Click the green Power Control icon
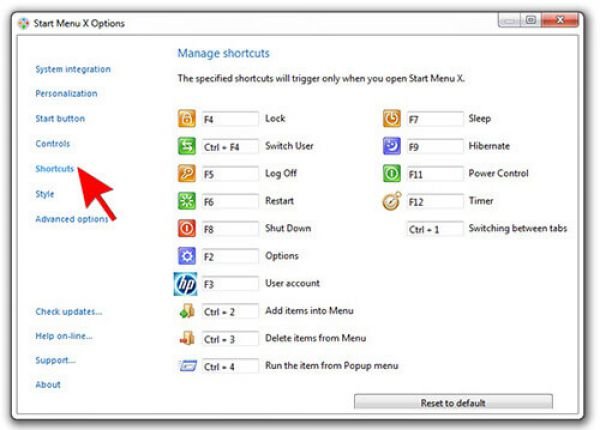 (392, 173)
